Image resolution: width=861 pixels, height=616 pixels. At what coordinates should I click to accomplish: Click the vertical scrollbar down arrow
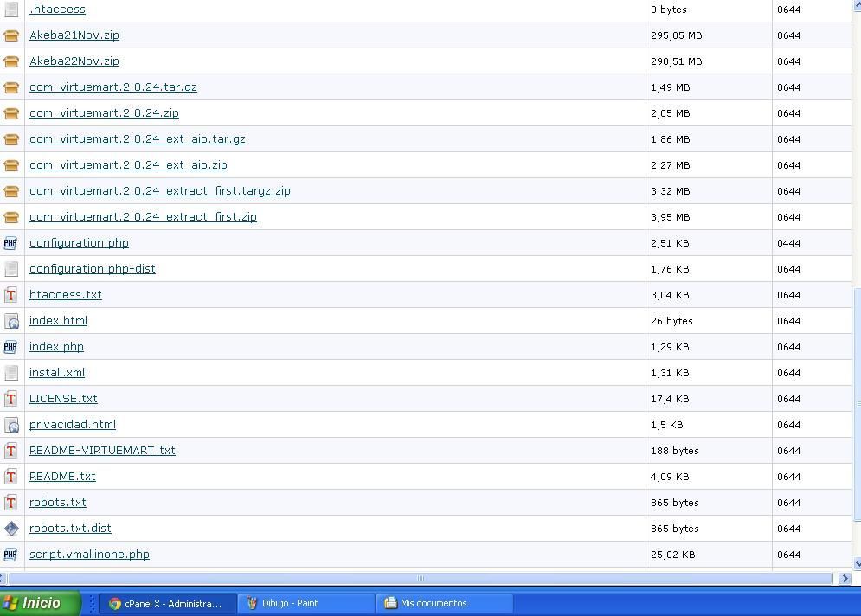[858, 564]
